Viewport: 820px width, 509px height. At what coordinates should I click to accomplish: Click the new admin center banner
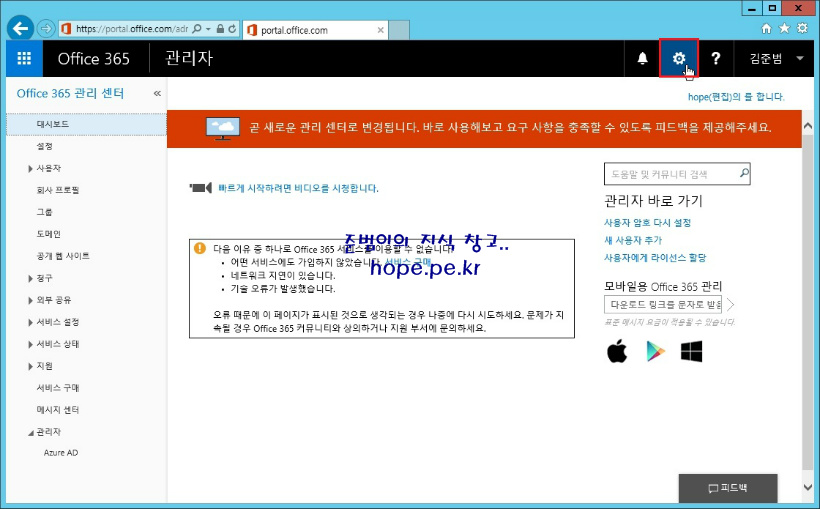484,128
